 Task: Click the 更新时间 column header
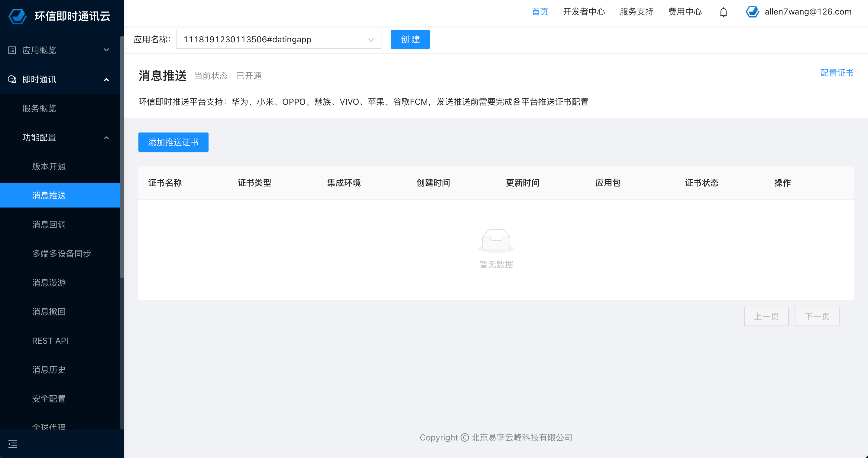click(523, 183)
